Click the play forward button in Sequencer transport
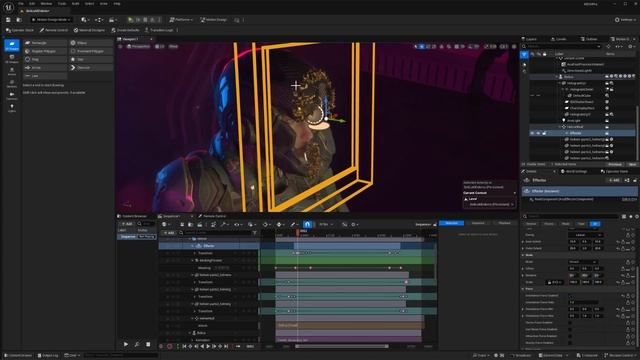The image size is (640, 360). point(209,346)
